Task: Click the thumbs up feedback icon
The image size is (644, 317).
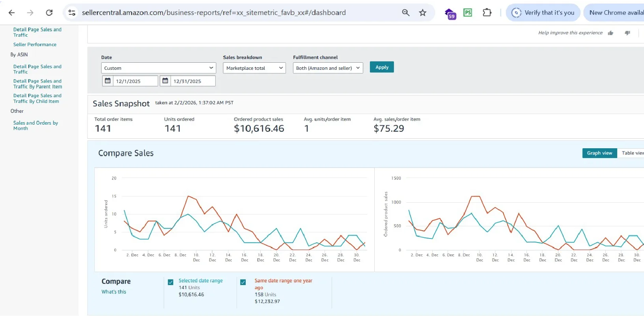Action: (610, 33)
